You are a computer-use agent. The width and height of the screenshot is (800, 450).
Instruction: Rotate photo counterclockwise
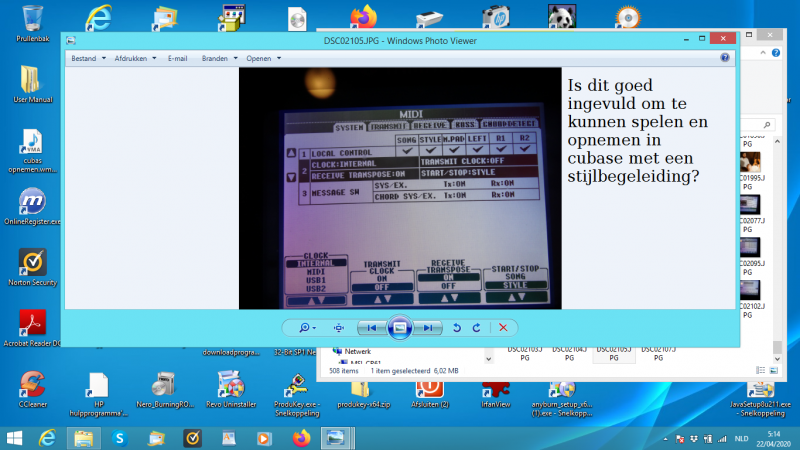(457, 328)
